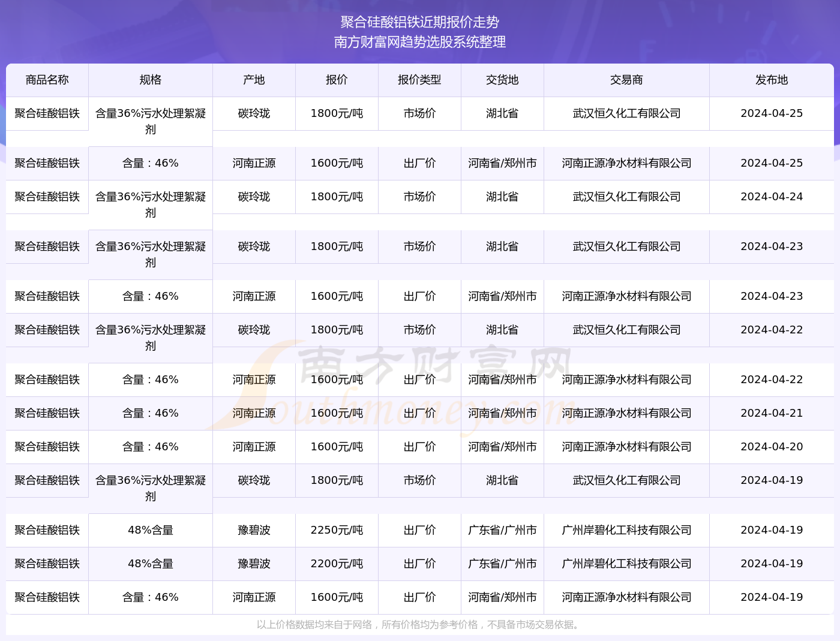Click the 商品名称 column header
Viewport: 840px width, 641px height.
47,80
